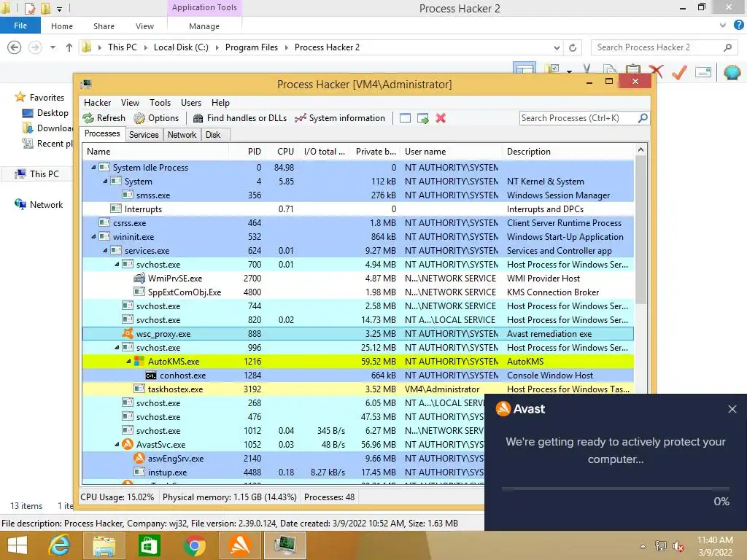The image size is (747, 560).
Task: Open File Explorer on the taskbar
Action: (104, 545)
